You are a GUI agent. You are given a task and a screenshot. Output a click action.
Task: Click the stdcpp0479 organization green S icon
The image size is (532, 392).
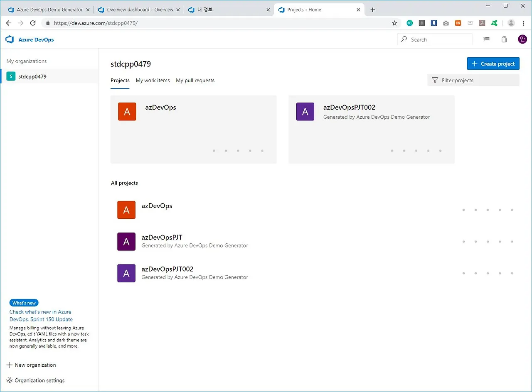tap(11, 76)
